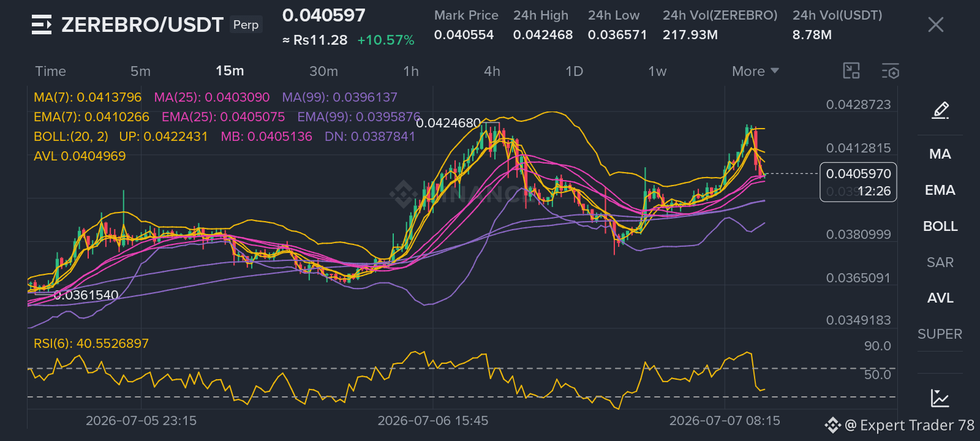Click the BOLL DN band value

coord(370,137)
